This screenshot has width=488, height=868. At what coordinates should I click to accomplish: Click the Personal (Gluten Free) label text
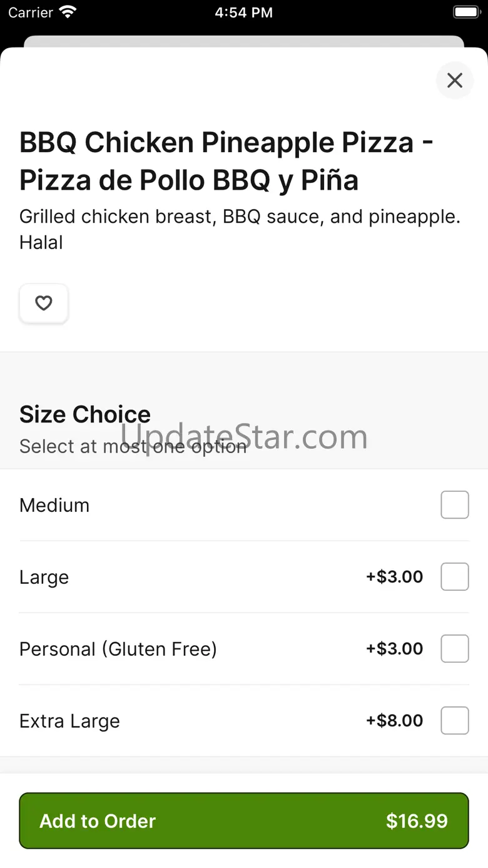pyautogui.click(x=118, y=649)
